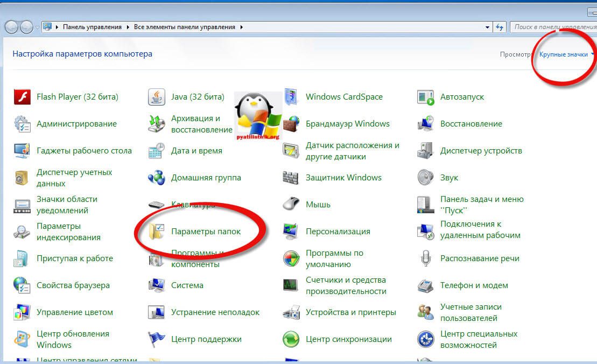This screenshot has width=597, height=364.
Task: Click the Звук speaker icon
Action: tap(426, 178)
